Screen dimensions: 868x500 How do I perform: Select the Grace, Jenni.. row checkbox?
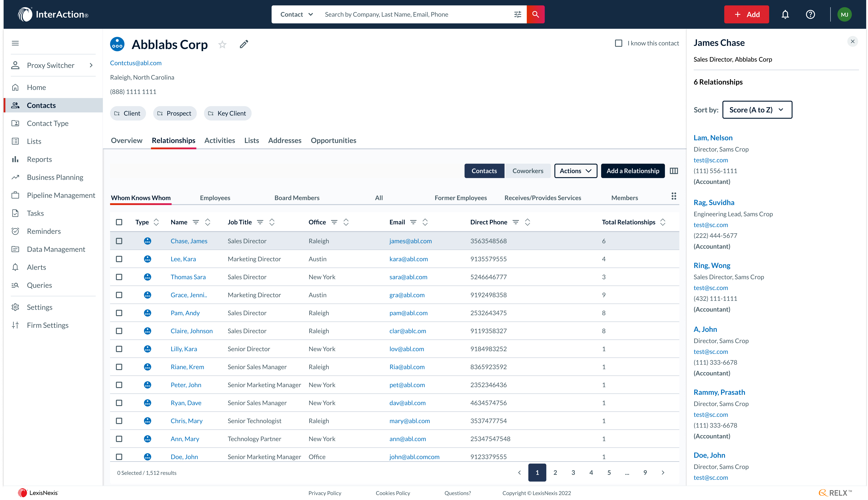point(119,295)
